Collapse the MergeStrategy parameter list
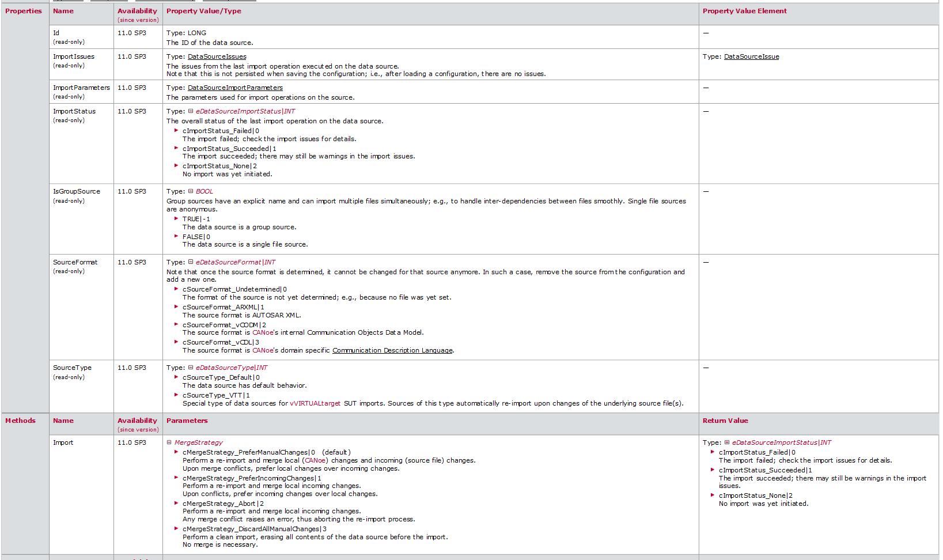 point(169,442)
